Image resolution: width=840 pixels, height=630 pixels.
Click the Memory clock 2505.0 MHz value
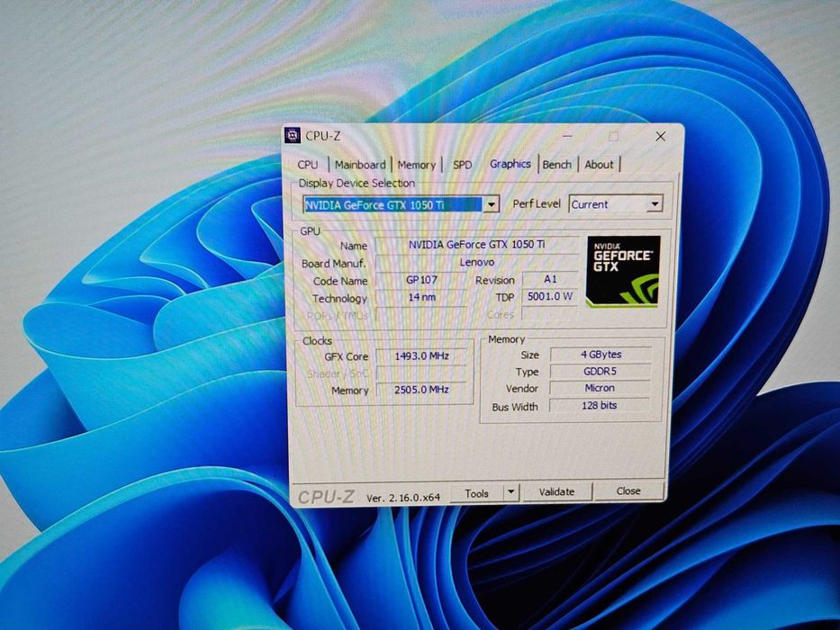421,390
